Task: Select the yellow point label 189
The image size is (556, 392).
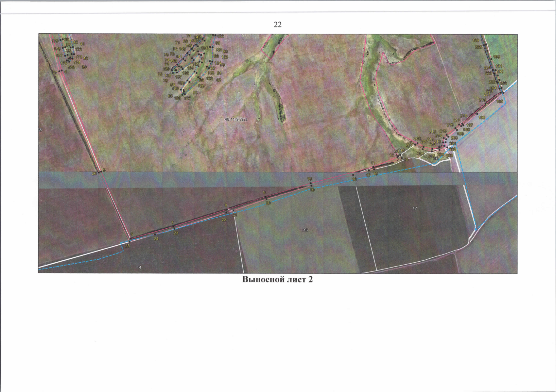Action: click(x=476, y=41)
